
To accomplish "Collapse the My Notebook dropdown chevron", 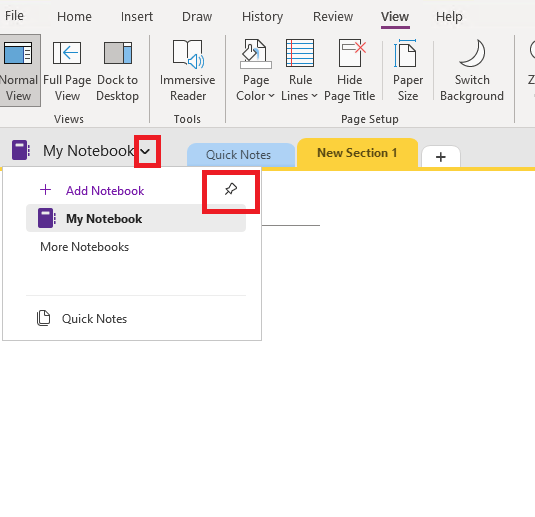I will pos(146,151).
